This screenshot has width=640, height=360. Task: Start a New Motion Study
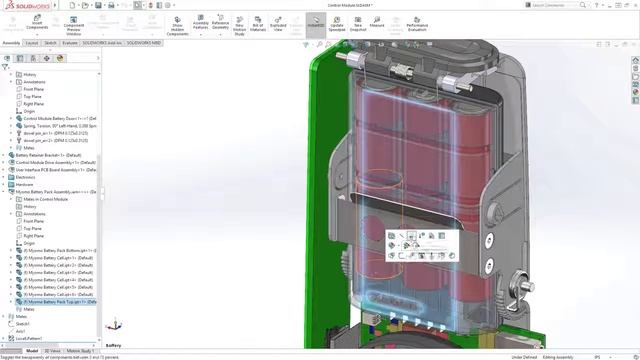coord(240,26)
